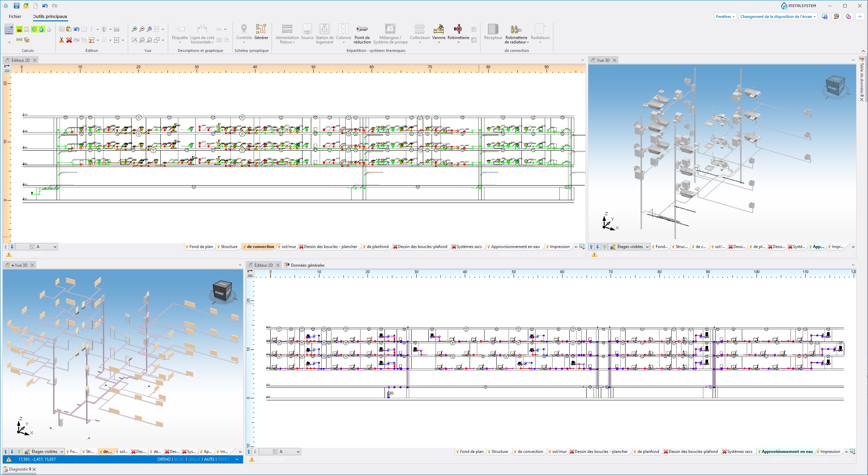
Task: Click the Robinetterie de radiateur icon
Action: pos(516,30)
